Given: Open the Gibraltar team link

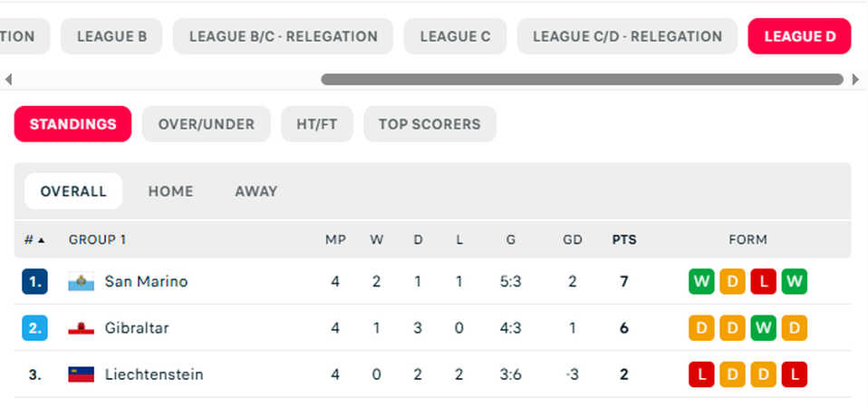Looking at the screenshot, I should coord(137,328).
